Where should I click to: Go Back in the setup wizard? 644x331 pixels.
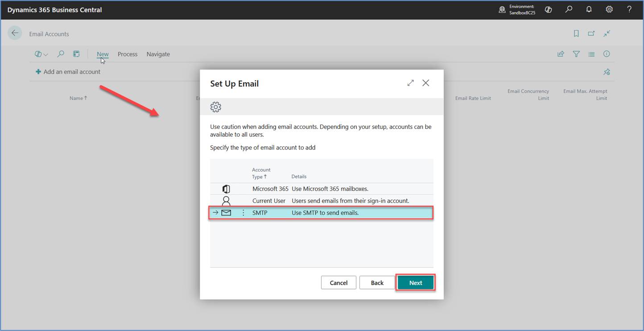point(377,283)
